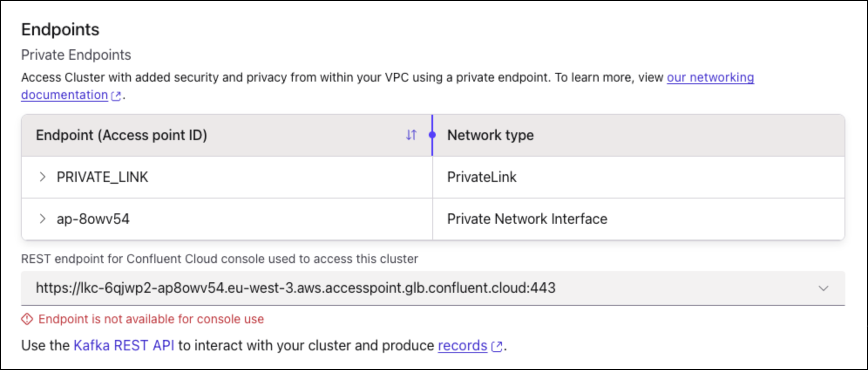This screenshot has width=868, height=370.
Task: Toggle expansion of the PrivateLink endpoint entry
Action: (43, 177)
